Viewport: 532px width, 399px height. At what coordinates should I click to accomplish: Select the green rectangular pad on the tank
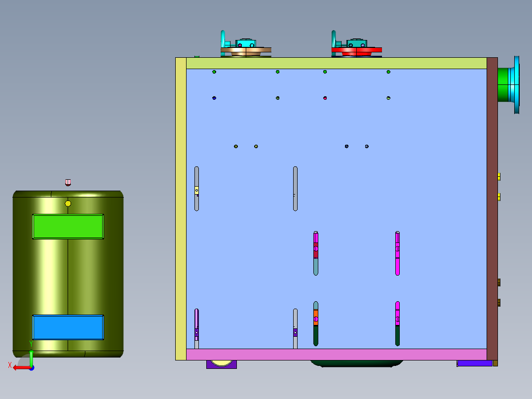click(x=68, y=227)
